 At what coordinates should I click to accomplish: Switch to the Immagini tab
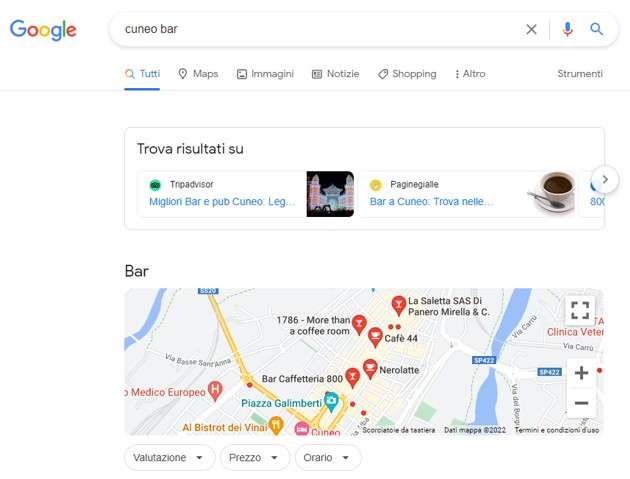[265, 74]
